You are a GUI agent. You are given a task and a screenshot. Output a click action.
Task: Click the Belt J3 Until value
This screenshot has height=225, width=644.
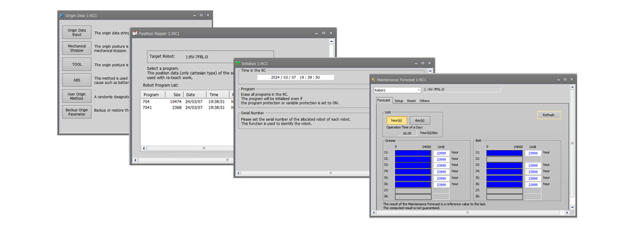[x=533, y=165]
